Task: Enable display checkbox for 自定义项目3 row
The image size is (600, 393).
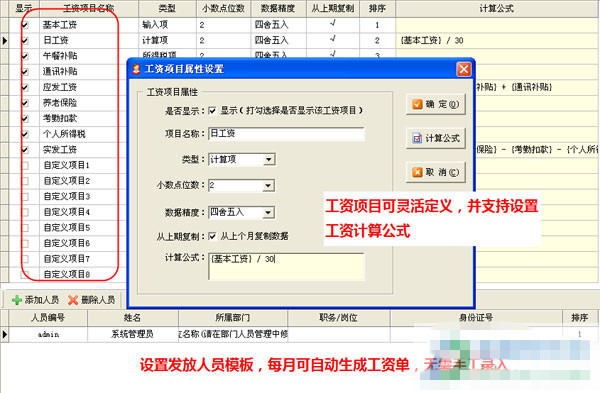Action: pyautogui.click(x=25, y=197)
